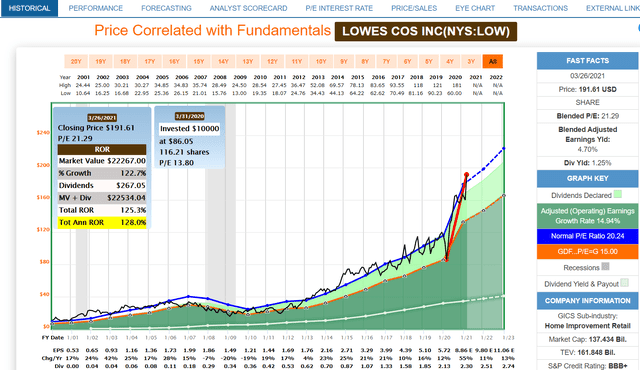
Task: Go to the P/E Interest Rate tab
Action: coord(339,8)
